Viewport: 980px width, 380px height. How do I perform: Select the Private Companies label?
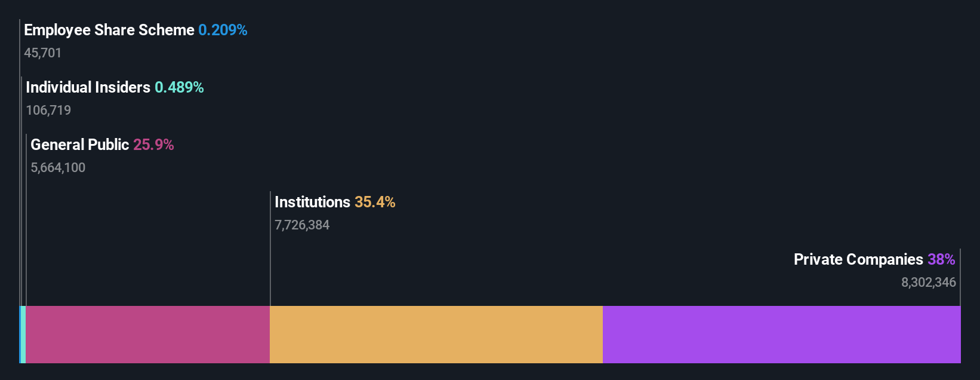[858, 259]
